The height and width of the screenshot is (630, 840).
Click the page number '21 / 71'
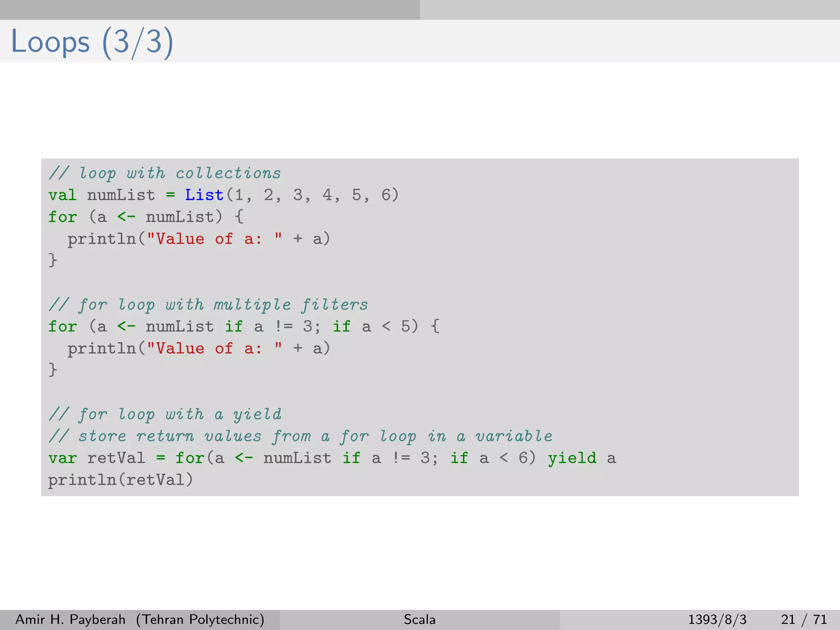[x=804, y=619]
